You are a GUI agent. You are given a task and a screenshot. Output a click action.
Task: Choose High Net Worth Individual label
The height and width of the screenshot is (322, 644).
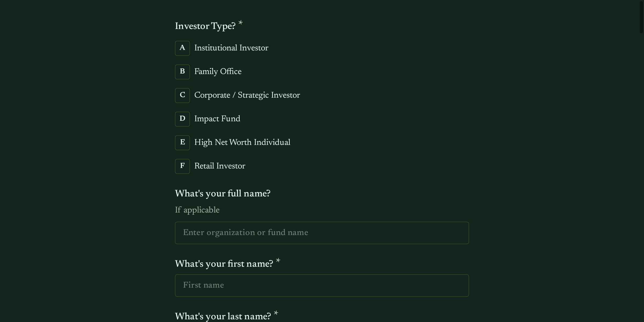(x=242, y=142)
